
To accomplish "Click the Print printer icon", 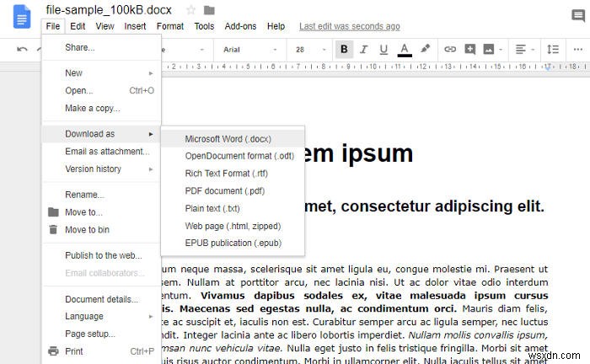I will pyautogui.click(x=53, y=351).
